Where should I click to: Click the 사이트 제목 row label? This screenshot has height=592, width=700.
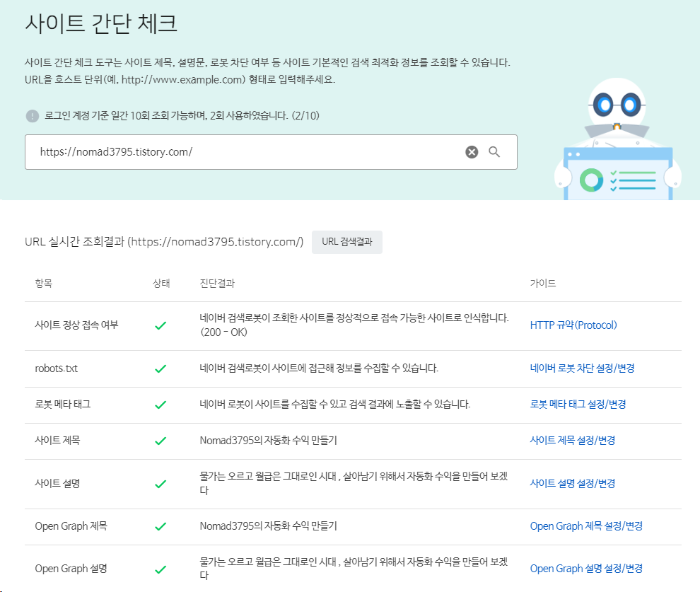tap(57, 441)
